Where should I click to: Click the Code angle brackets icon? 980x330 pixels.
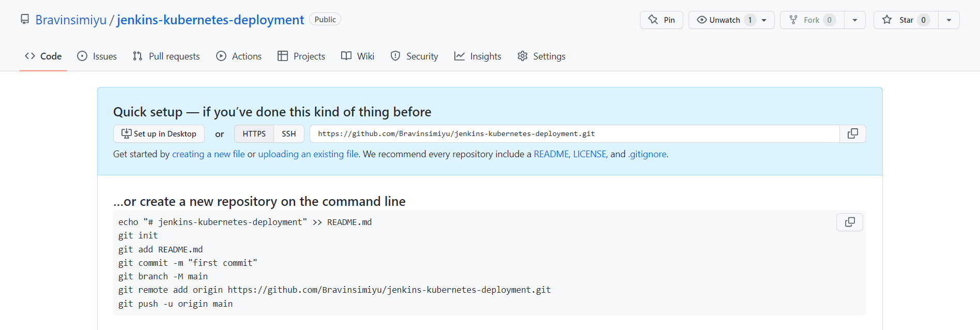pyautogui.click(x=30, y=56)
